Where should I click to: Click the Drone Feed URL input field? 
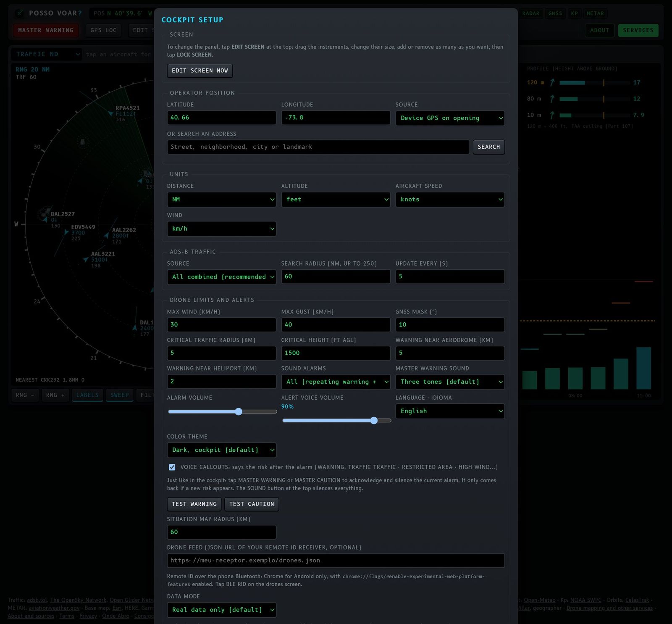click(336, 561)
